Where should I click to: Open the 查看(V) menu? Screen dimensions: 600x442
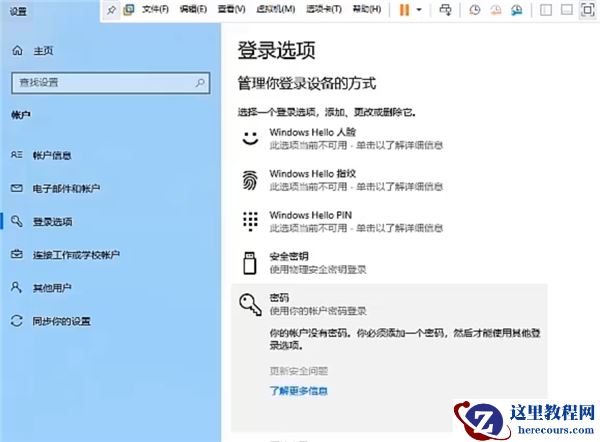pyautogui.click(x=232, y=9)
